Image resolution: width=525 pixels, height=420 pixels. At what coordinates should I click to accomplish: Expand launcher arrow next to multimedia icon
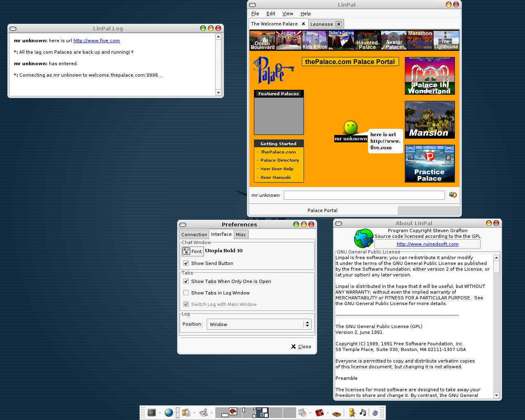[194, 412]
